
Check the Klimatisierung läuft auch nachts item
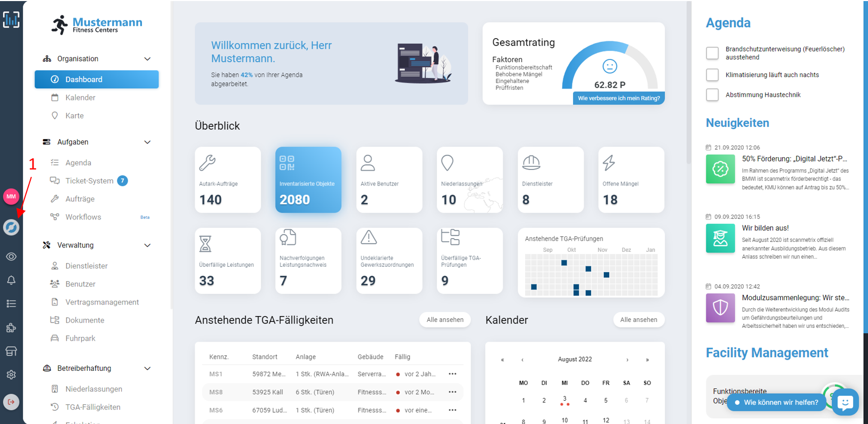[712, 75]
